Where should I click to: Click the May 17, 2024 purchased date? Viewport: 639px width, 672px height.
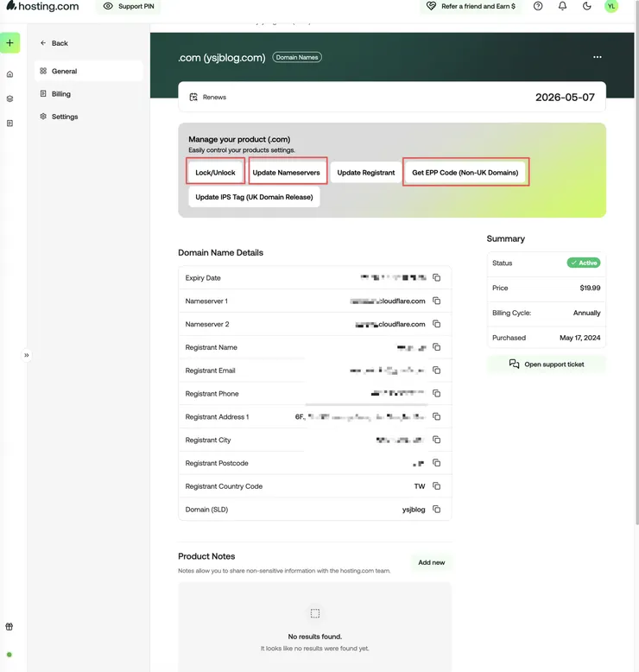tap(580, 338)
